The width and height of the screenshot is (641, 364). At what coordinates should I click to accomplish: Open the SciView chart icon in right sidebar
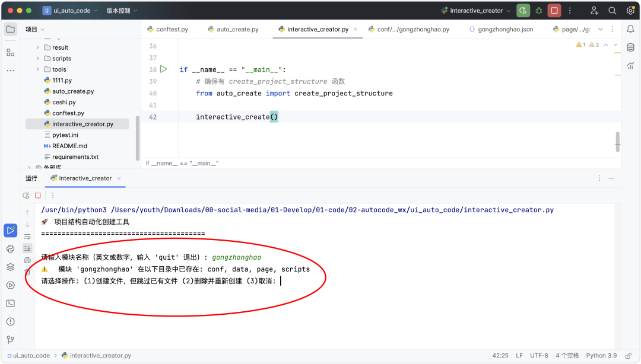[x=630, y=65]
